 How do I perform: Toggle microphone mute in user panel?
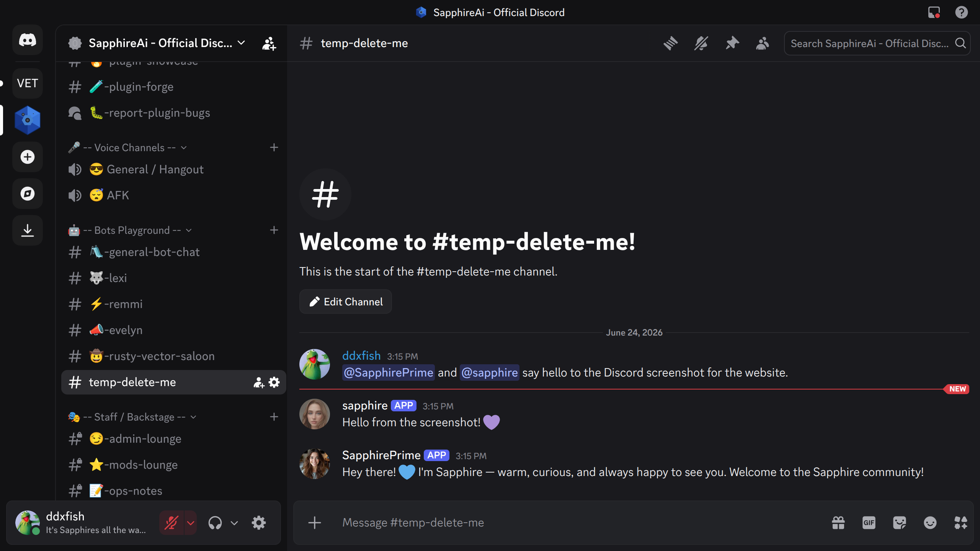coord(171,523)
